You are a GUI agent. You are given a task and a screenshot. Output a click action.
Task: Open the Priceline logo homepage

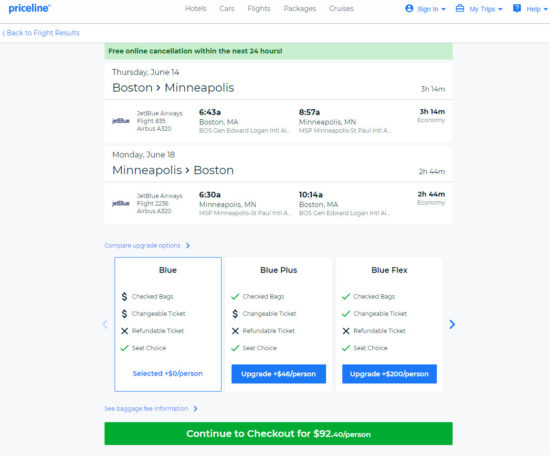pos(29,8)
